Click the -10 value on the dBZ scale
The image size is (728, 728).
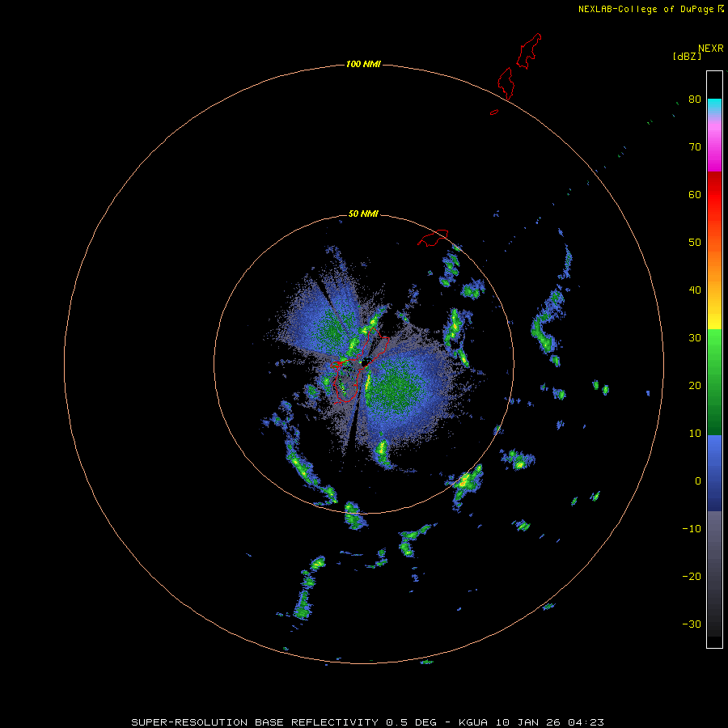point(692,529)
